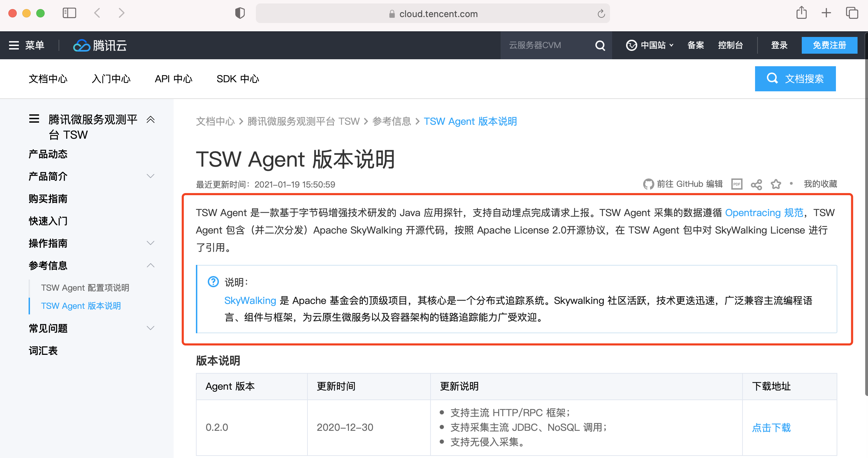The width and height of the screenshot is (868, 458).
Task: Click the 免费注册 button
Action: tap(829, 45)
